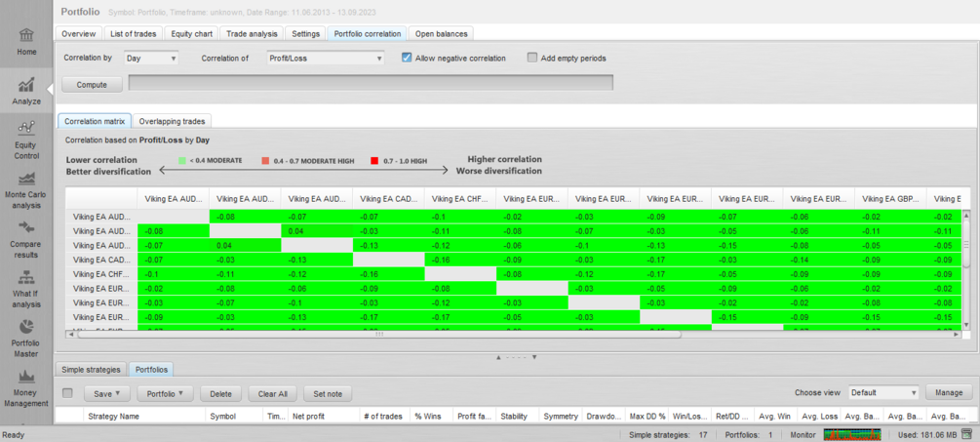This screenshot has width=980, height=442.
Task: Sort by the Avg. Loss column header
Action: (819, 416)
